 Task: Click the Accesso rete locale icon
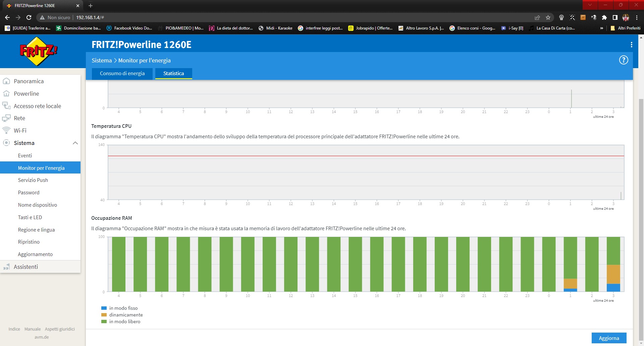6,106
